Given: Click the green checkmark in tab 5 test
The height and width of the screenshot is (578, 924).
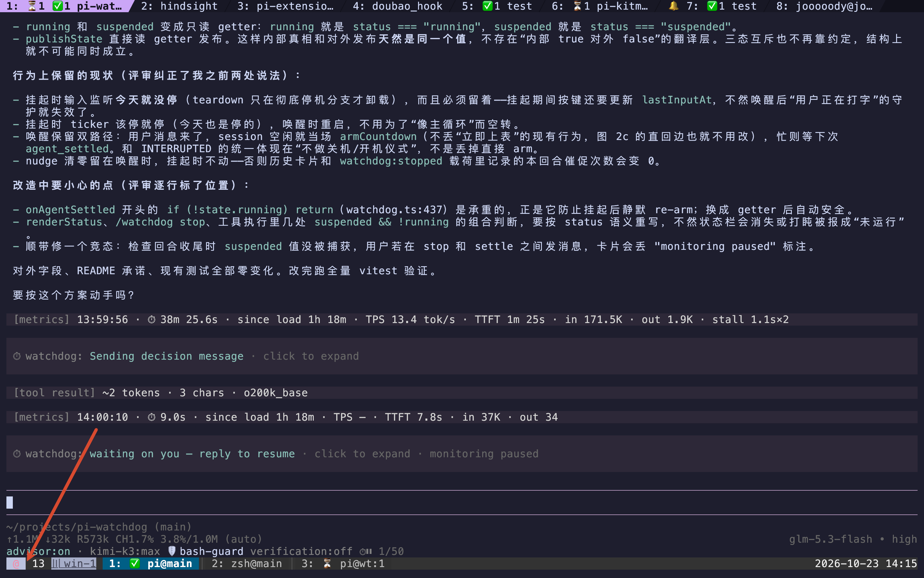Looking at the screenshot, I should [488, 6].
